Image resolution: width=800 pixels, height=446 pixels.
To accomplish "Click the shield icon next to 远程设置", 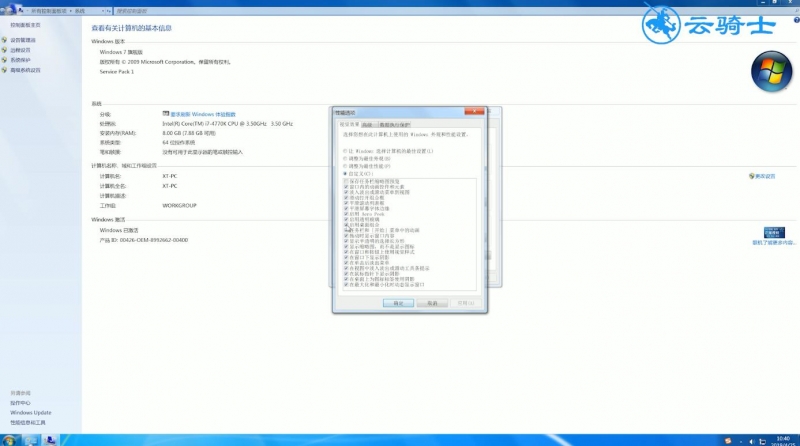I will (x=4, y=50).
